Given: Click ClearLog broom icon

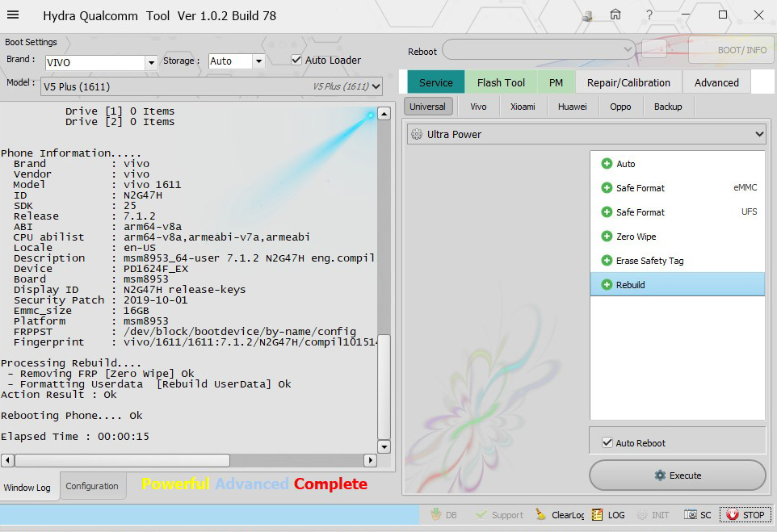Looking at the screenshot, I should tap(541, 515).
